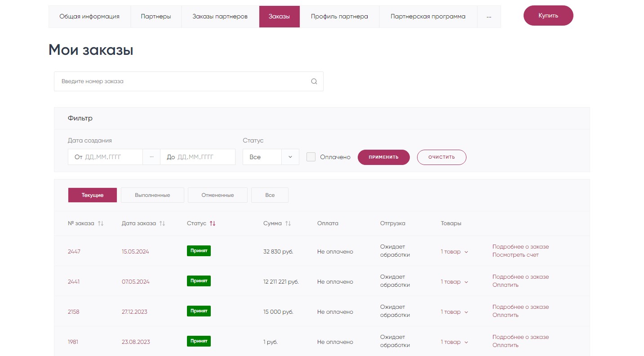
Task: Go to the Партнерская программа tab
Action: tap(428, 17)
